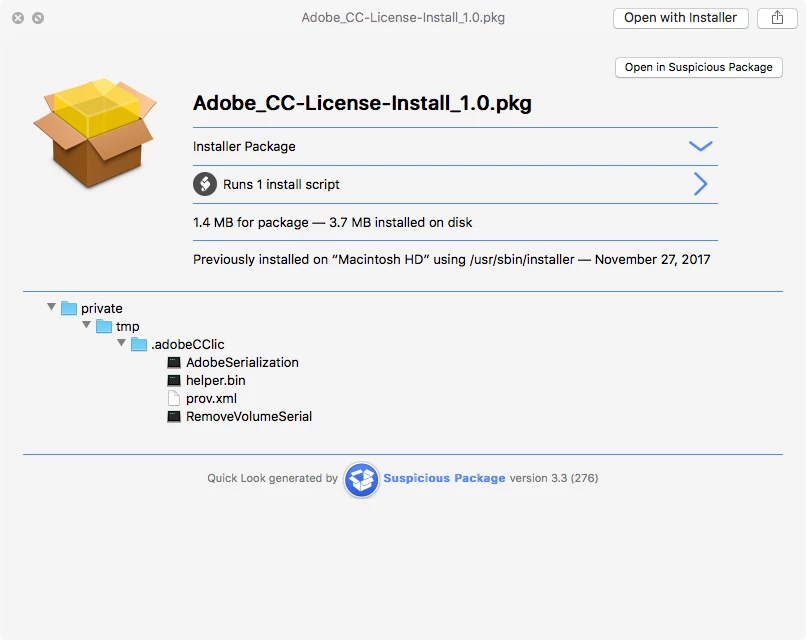
Task: Select the tmp folder row
Action: coord(118,326)
